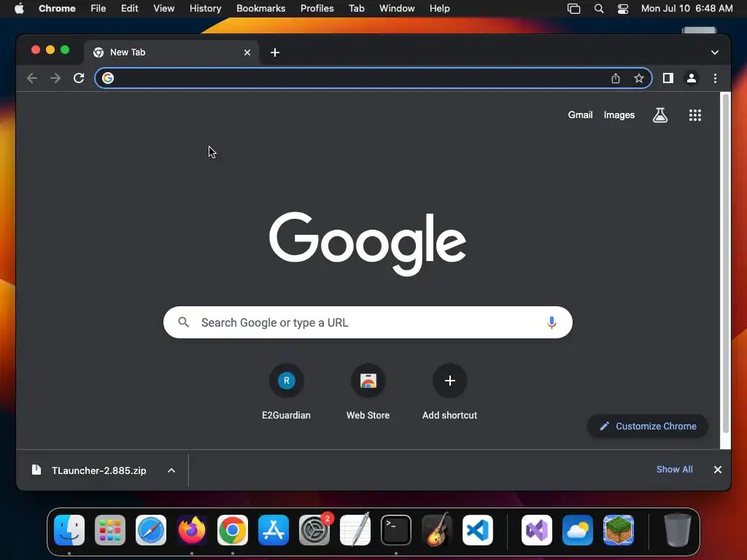747x560 pixels.
Task: Open Safari from the dock
Action: pos(151,530)
